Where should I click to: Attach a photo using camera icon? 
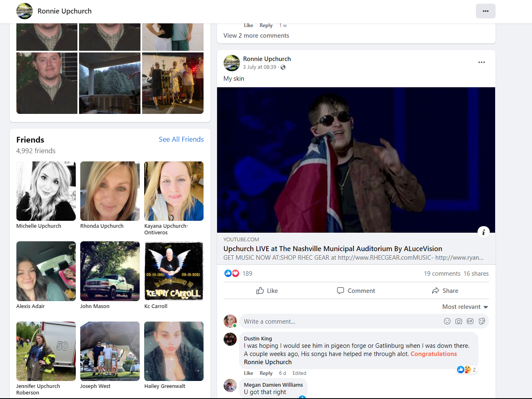click(x=458, y=321)
